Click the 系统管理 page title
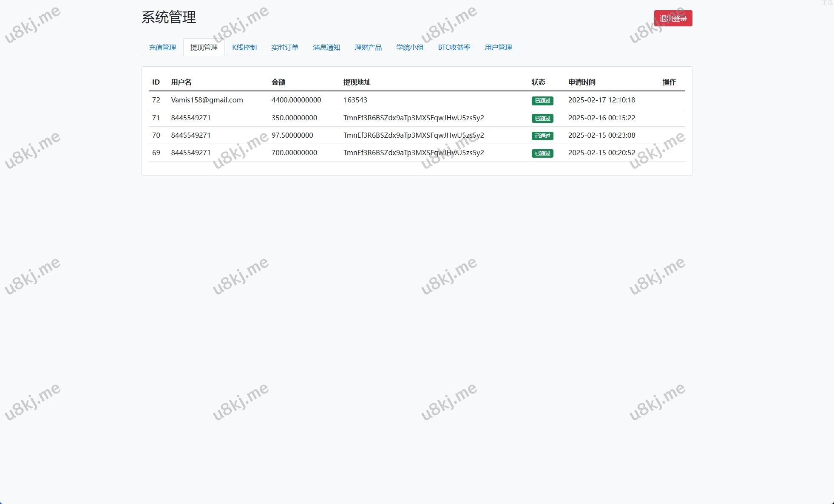 (x=168, y=17)
